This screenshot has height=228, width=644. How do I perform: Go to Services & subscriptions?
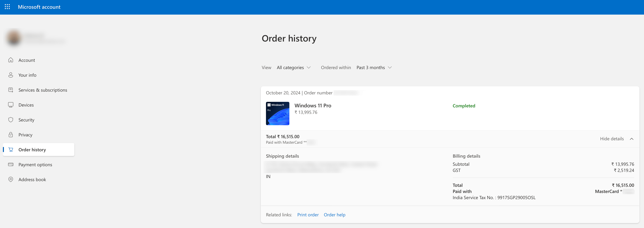43,90
